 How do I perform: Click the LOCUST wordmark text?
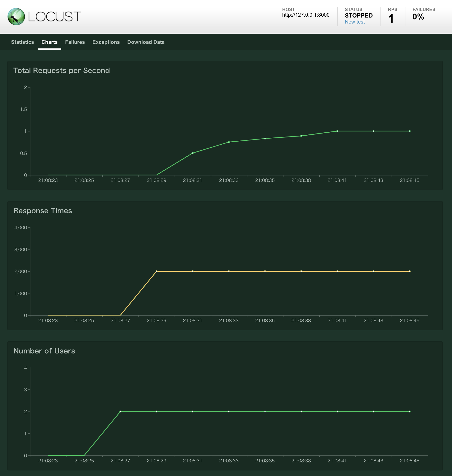(x=54, y=17)
